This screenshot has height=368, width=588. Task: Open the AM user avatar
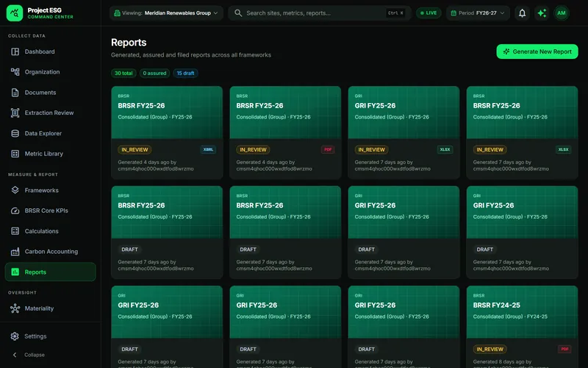562,13
